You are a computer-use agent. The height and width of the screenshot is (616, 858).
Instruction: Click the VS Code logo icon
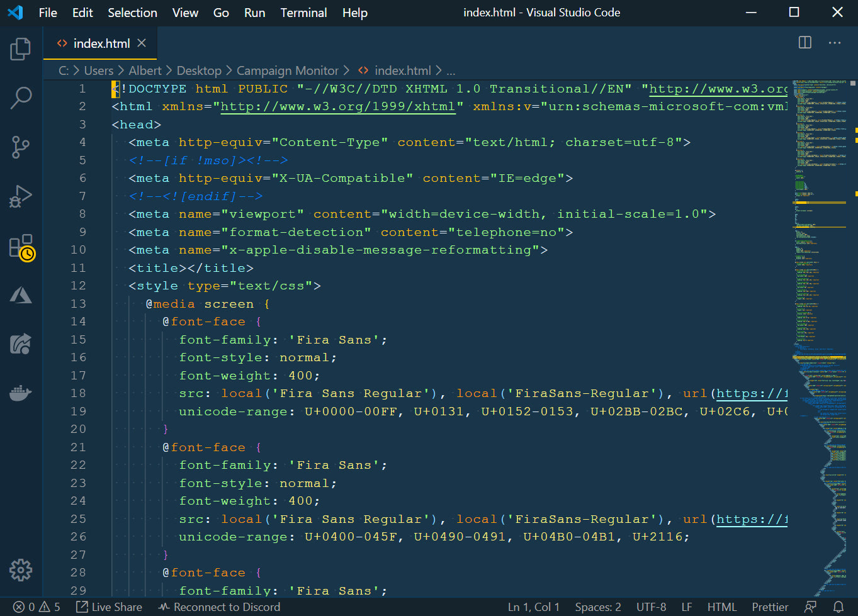(15, 13)
